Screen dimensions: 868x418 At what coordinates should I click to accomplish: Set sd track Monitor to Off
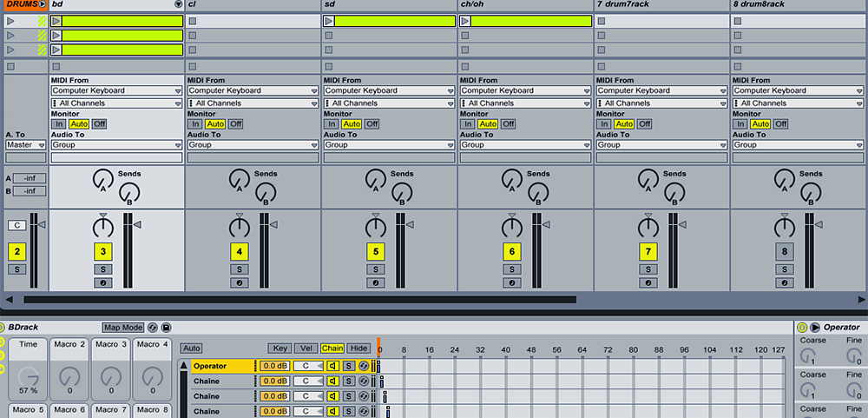pos(372,124)
